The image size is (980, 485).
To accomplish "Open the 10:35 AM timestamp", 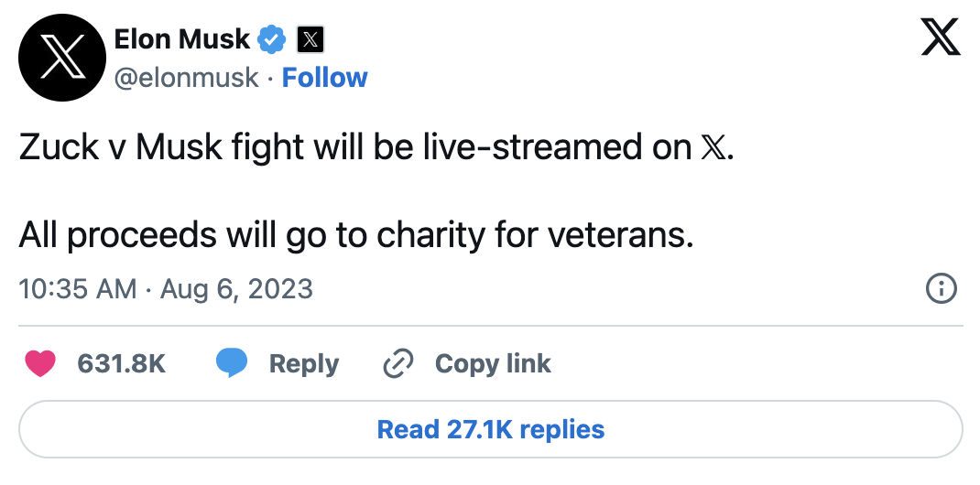I will [78, 289].
